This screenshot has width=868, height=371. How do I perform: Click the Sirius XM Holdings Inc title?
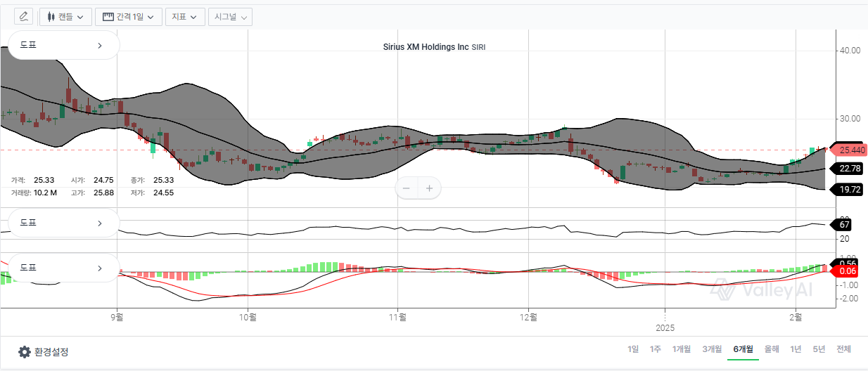(426, 48)
